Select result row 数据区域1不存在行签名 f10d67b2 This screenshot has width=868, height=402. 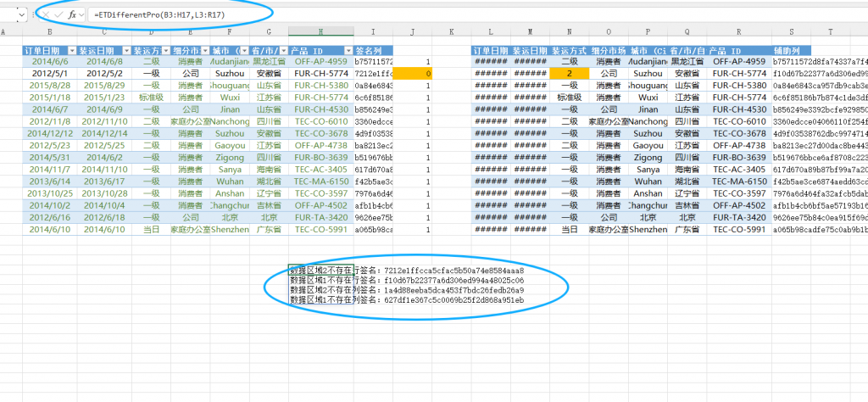coord(407,280)
